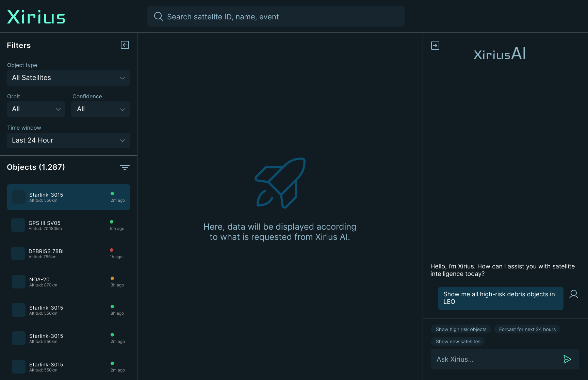
Task: Click the rocket illustration in center
Action: tap(280, 183)
